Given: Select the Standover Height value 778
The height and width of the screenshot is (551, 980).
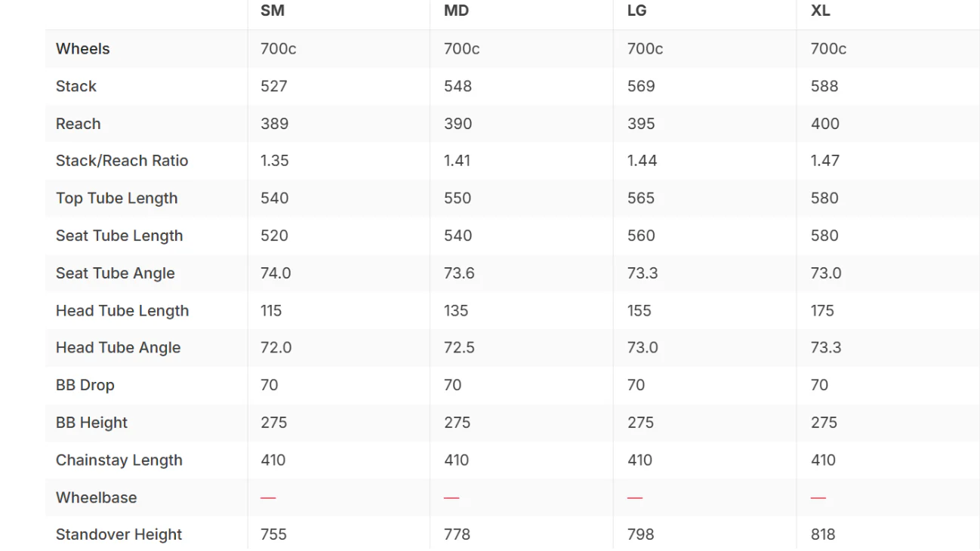Looking at the screenshot, I should [x=458, y=535].
